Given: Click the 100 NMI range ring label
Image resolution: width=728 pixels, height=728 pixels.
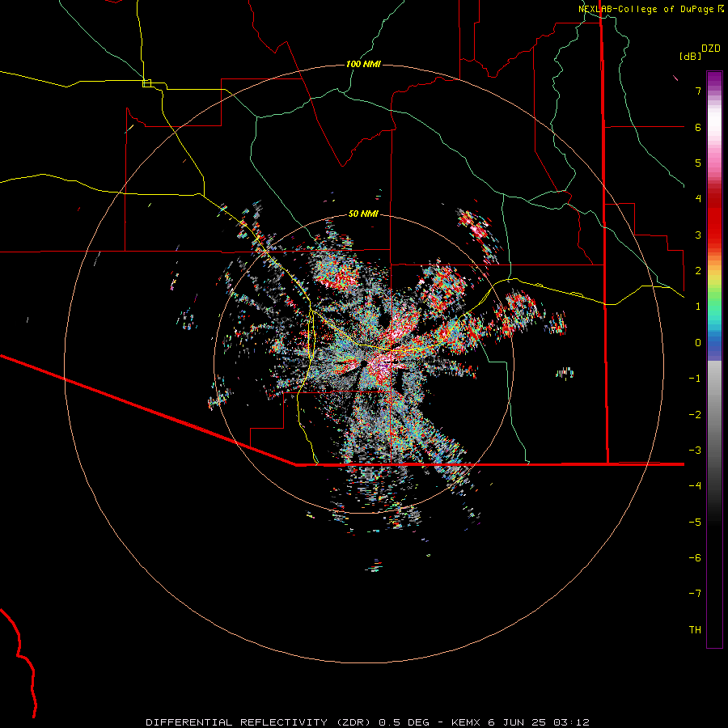Looking at the screenshot, I should pos(363,64).
